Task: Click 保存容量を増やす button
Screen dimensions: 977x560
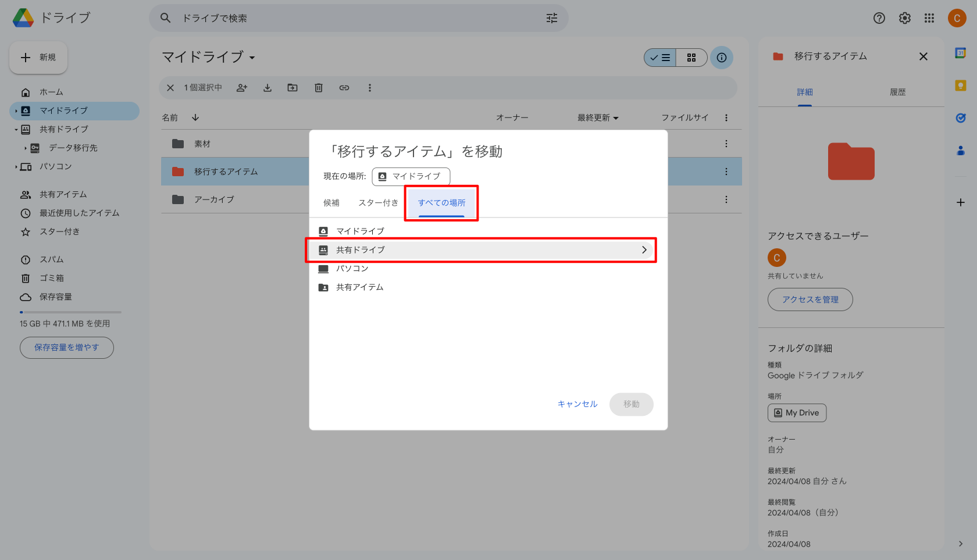Action: pyautogui.click(x=67, y=348)
